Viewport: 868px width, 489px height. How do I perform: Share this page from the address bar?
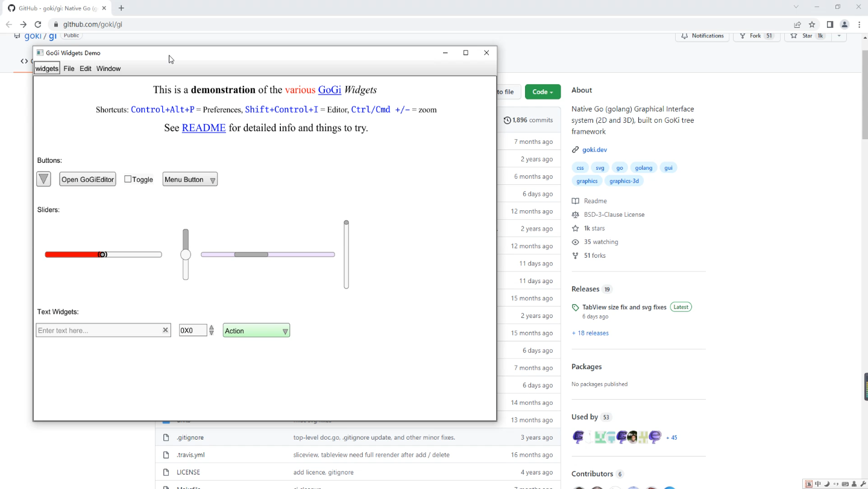[x=797, y=25]
